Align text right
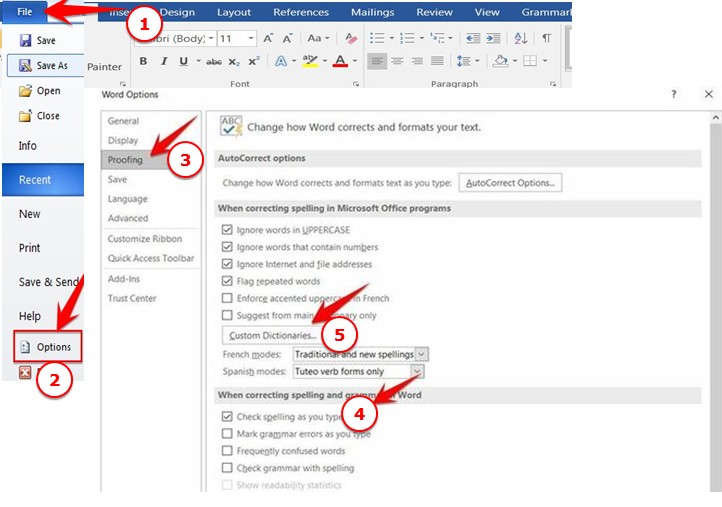The width and height of the screenshot is (722, 507). coord(417,61)
